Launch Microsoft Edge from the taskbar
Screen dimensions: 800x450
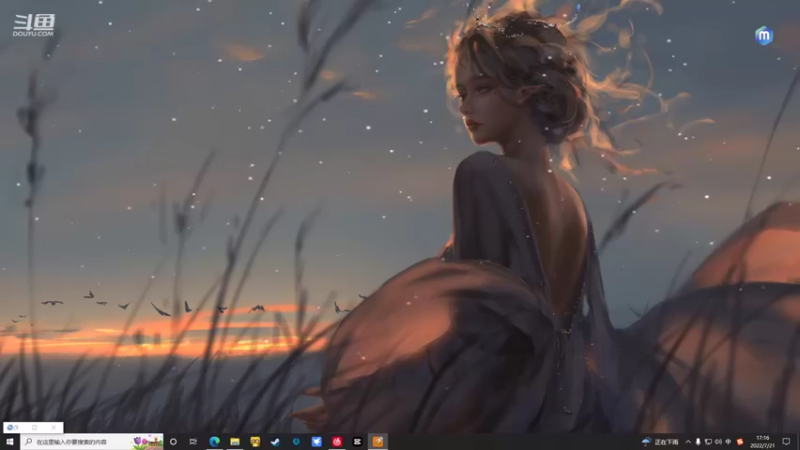pyautogui.click(x=214, y=442)
